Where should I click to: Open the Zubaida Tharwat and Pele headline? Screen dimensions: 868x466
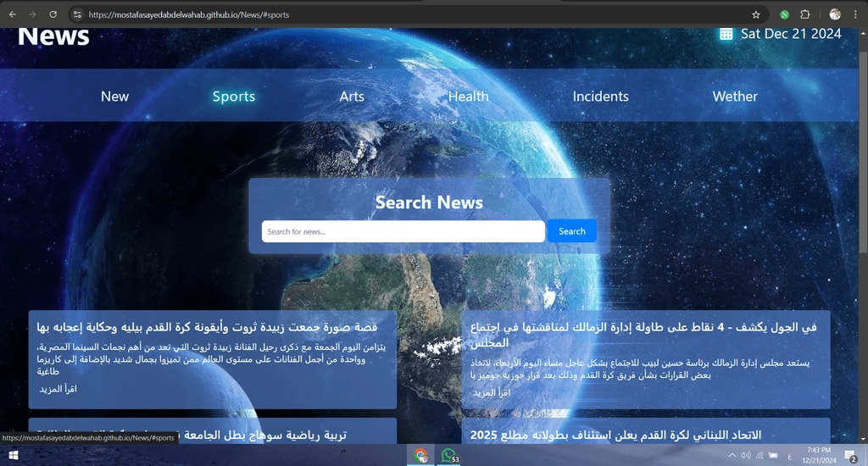[207, 327]
